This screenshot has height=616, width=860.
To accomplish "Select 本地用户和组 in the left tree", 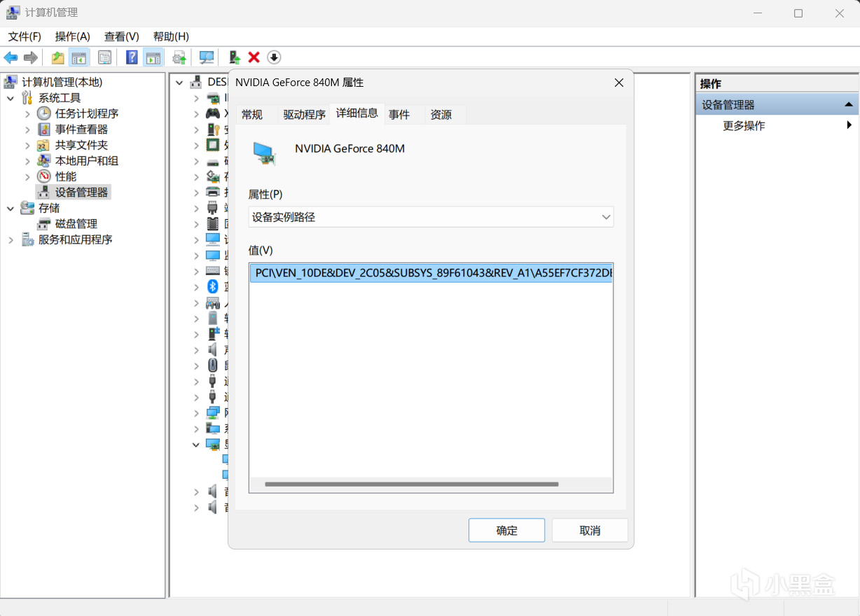I will [x=87, y=161].
